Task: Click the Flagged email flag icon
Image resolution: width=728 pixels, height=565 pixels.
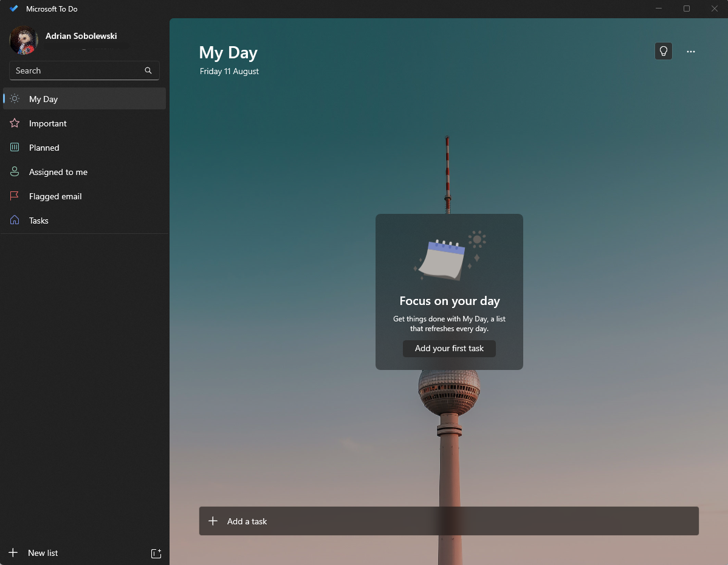Action: pos(15,196)
